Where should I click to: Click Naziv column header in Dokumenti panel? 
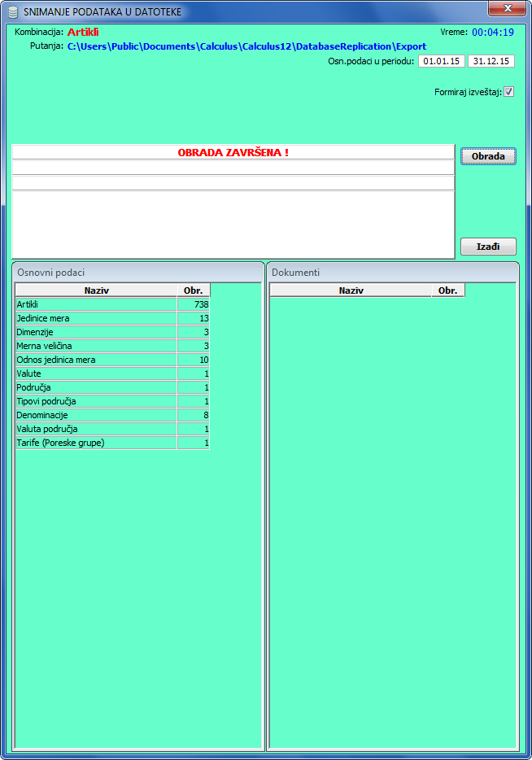[351, 290]
